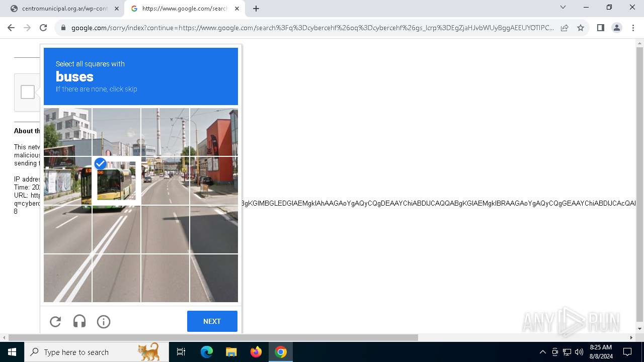Select bottom-left road marking tile
Viewport: 644px width, 362px height.
point(67,278)
